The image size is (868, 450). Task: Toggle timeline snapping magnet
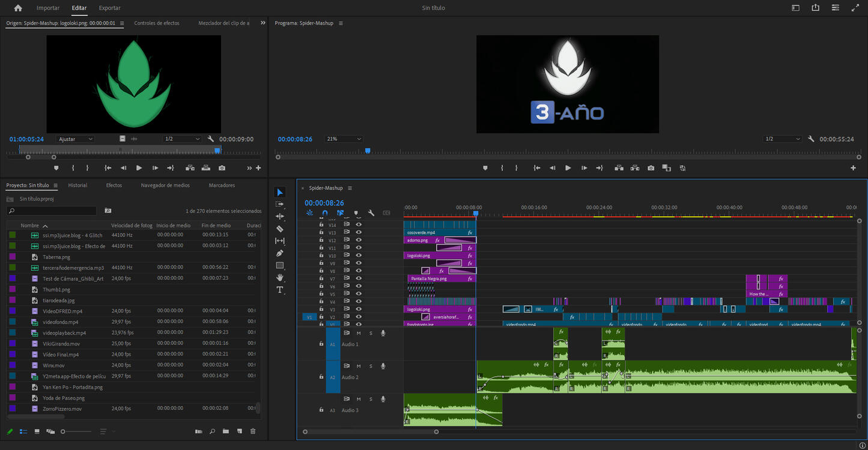(325, 213)
